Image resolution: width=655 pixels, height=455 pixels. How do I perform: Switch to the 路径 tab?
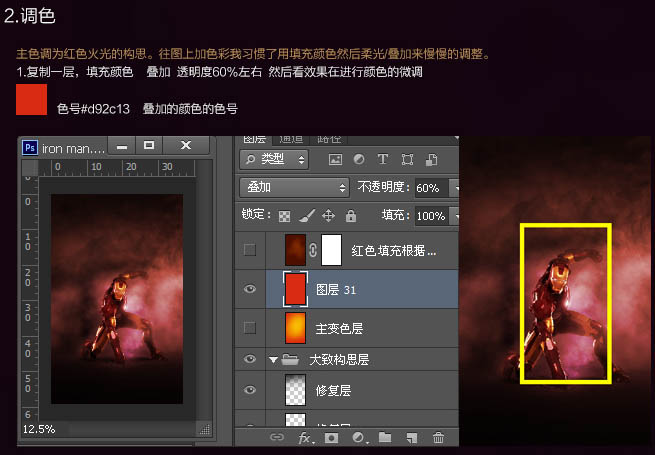(x=328, y=139)
